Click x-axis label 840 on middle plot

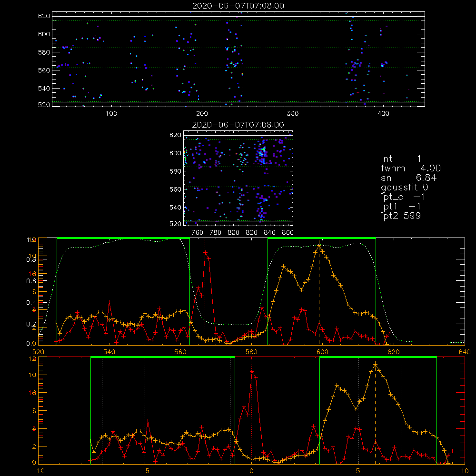coord(269,233)
